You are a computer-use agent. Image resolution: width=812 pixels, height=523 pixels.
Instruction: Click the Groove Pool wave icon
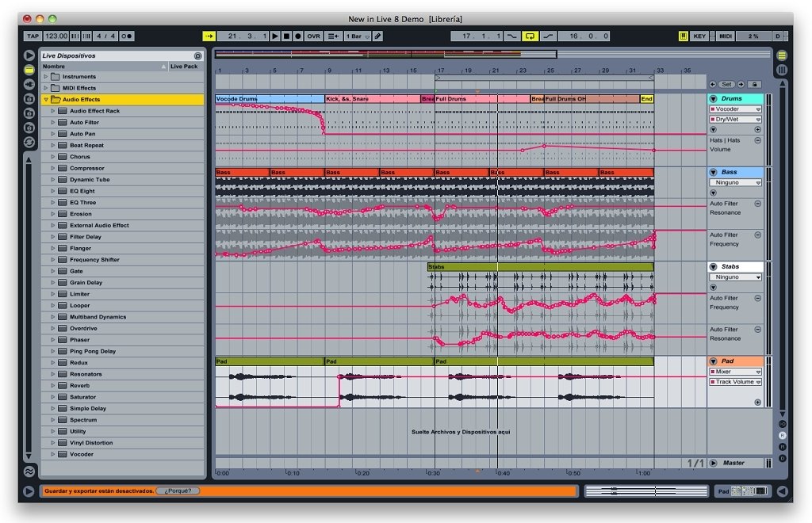(x=29, y=471)
